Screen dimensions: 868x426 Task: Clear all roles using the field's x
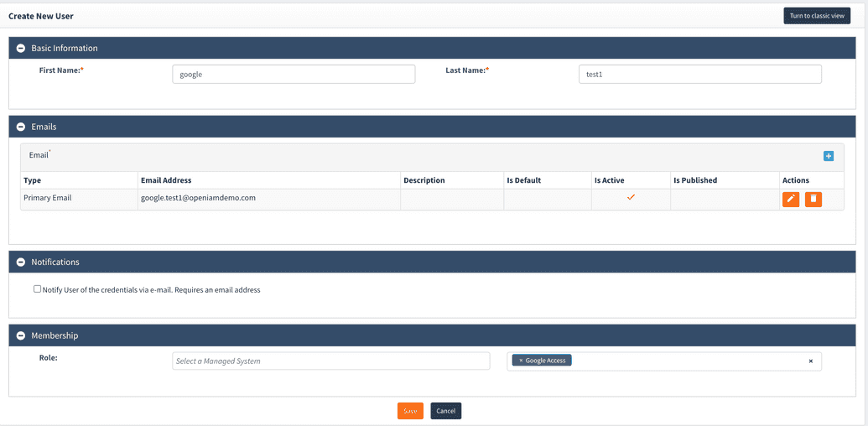pos(810,361)
